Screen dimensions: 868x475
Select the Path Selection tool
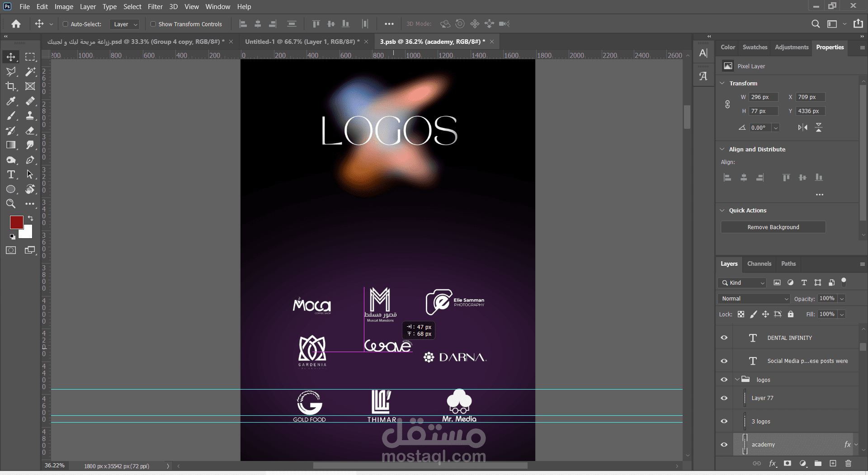pos(30,174)
